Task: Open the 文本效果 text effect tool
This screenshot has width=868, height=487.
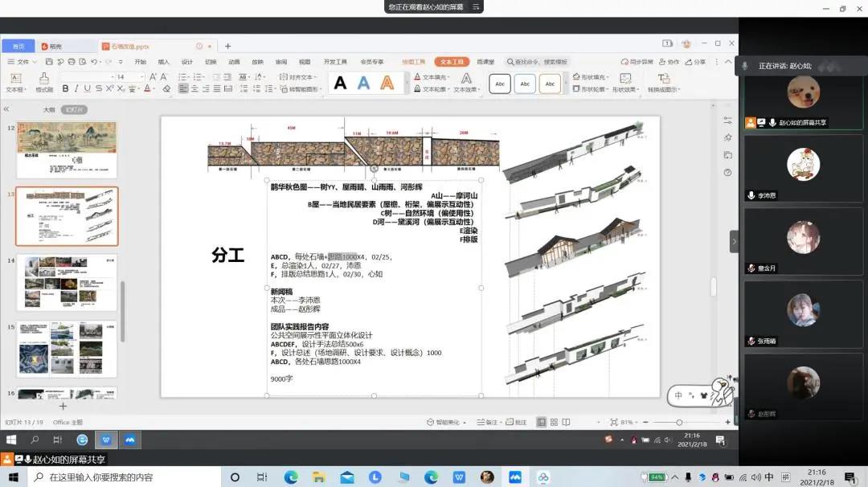Action: [465, 82]
